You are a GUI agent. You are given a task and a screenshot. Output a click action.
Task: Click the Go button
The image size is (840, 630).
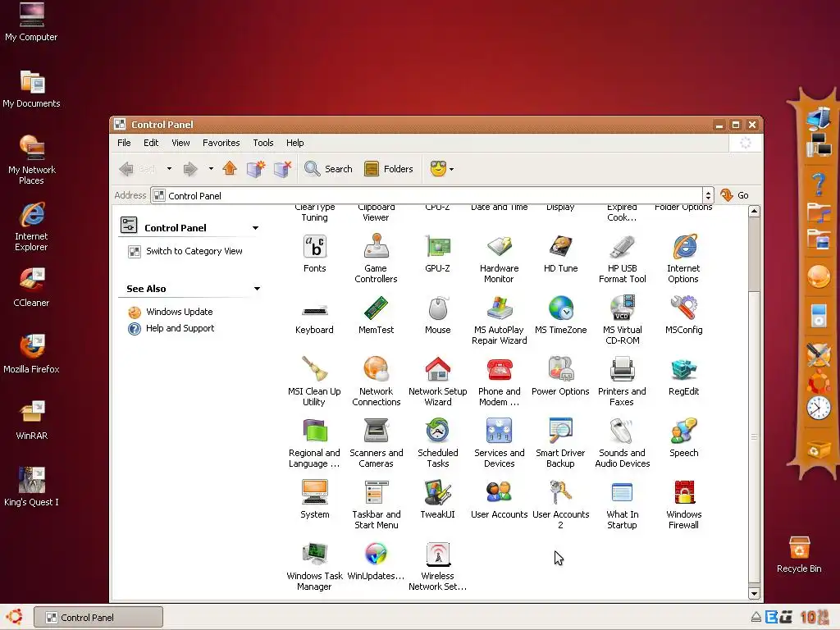click(734, 195)
